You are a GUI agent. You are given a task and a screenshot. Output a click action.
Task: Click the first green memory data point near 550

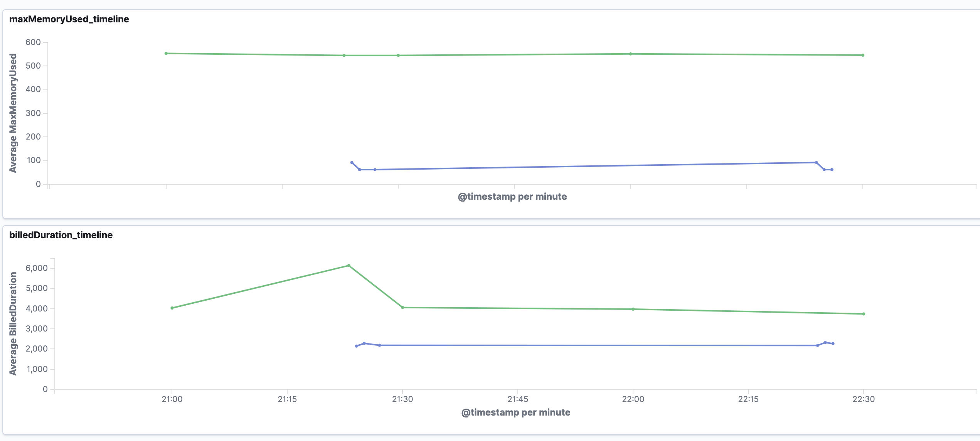tap(166, 54)
